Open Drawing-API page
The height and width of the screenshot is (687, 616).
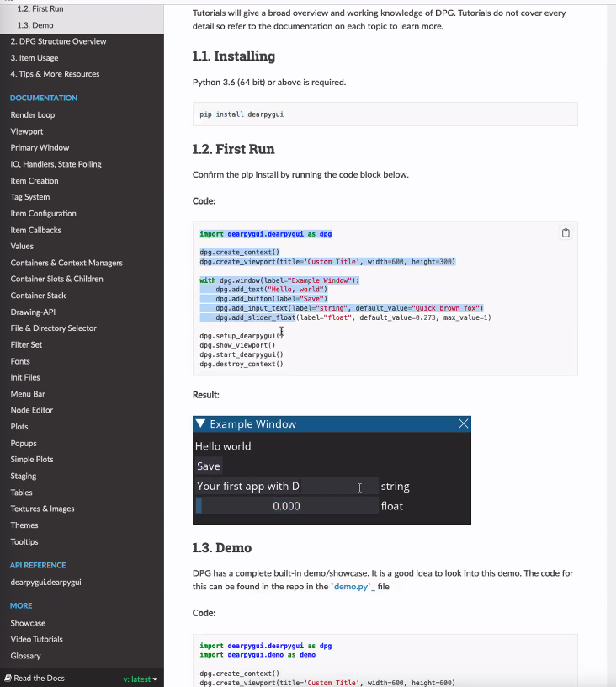(33, 312)
